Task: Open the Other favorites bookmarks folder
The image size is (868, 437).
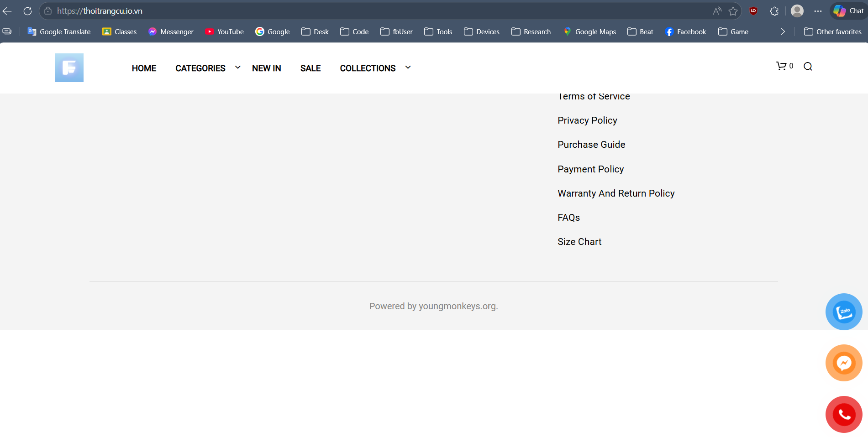Action: click(832, 31)
